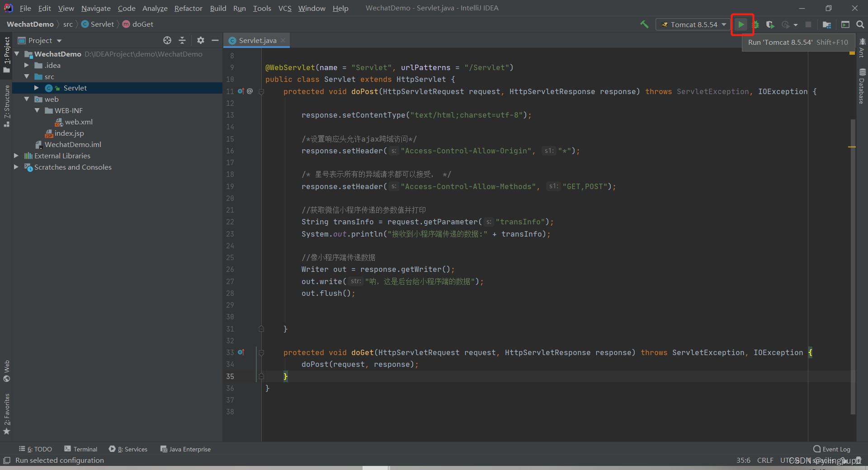Screen dimensions: 868x470
Task: Open the Build menu
Action: 218,8
